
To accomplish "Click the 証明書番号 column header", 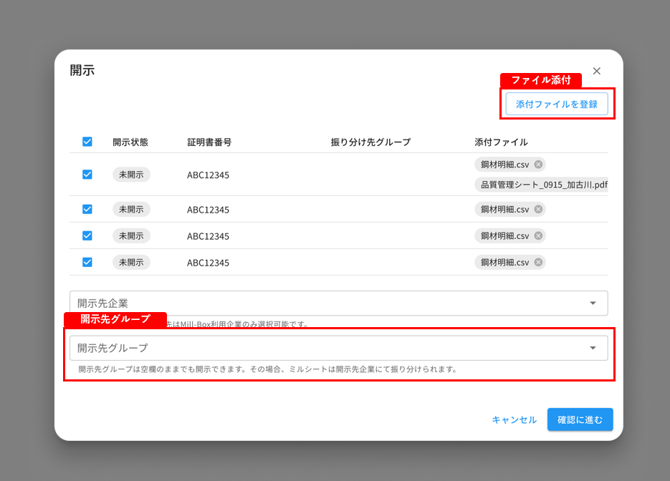I will pyautogui.click(x=209, y=142).
